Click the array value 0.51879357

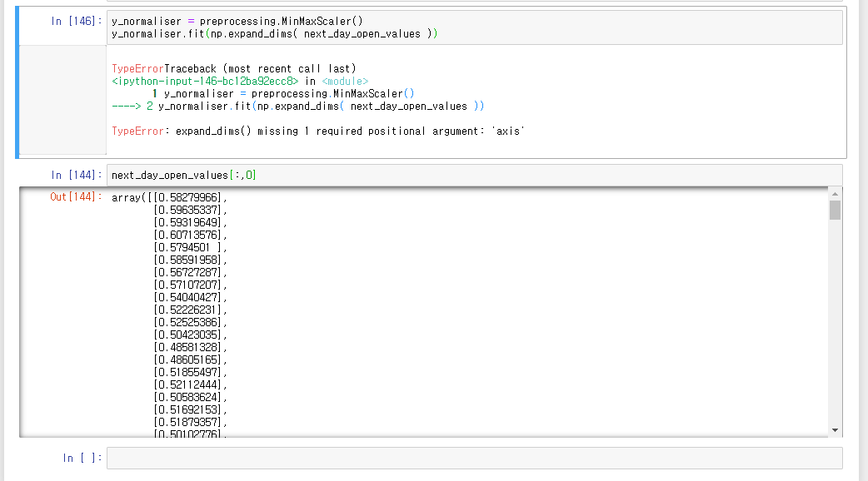tap(189, 423)
